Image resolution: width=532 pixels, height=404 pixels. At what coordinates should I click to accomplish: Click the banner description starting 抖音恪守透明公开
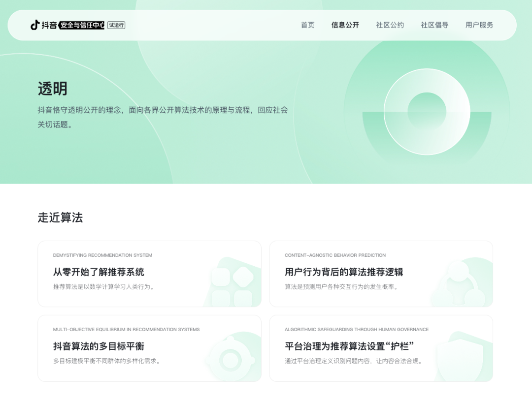[163, 117]
